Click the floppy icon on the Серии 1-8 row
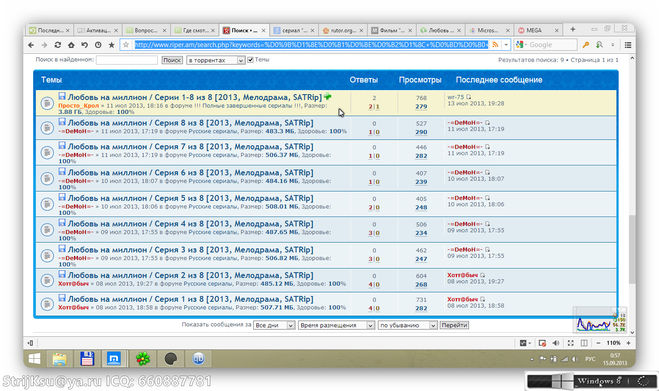 click(x=62, y=96)
